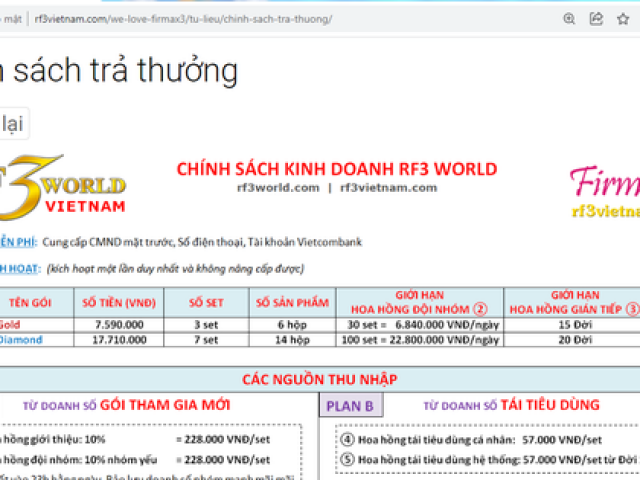Click the 'sách trả thưởng' page heading

coord(125,71)
